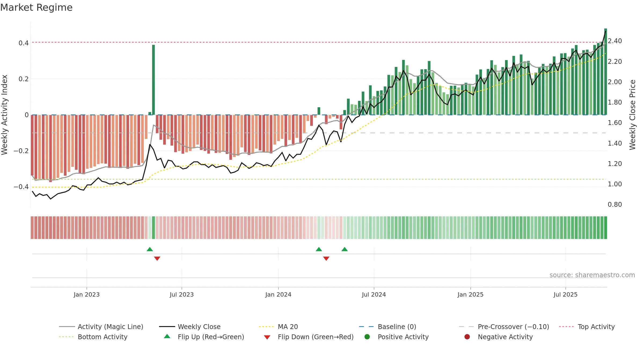Click the Jan 2024 axis label
Image resolution: width=644 pixels, height=362 pixels.
[278, 294]
